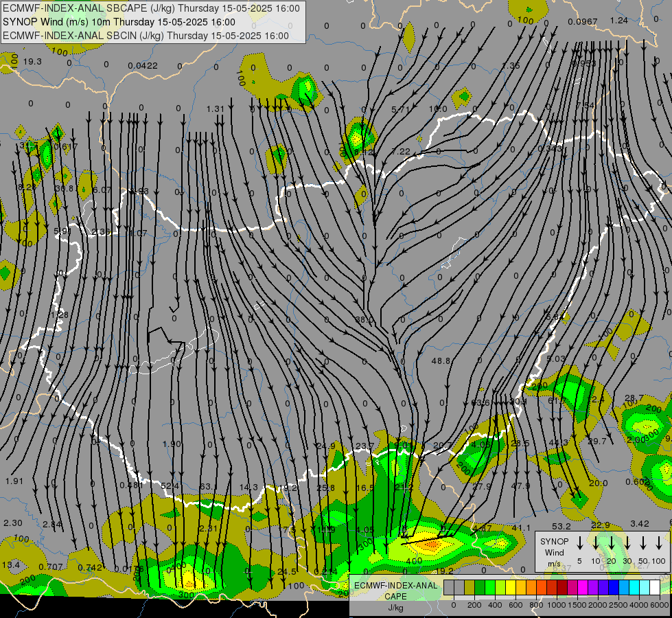672x618 pixels.
Task: Click the grid value '0.707' at the lower left
Action: click(x=51, y=567)
